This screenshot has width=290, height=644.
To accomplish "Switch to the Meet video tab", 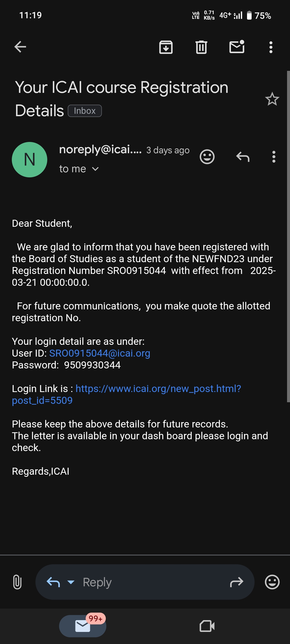I will 207,626.
